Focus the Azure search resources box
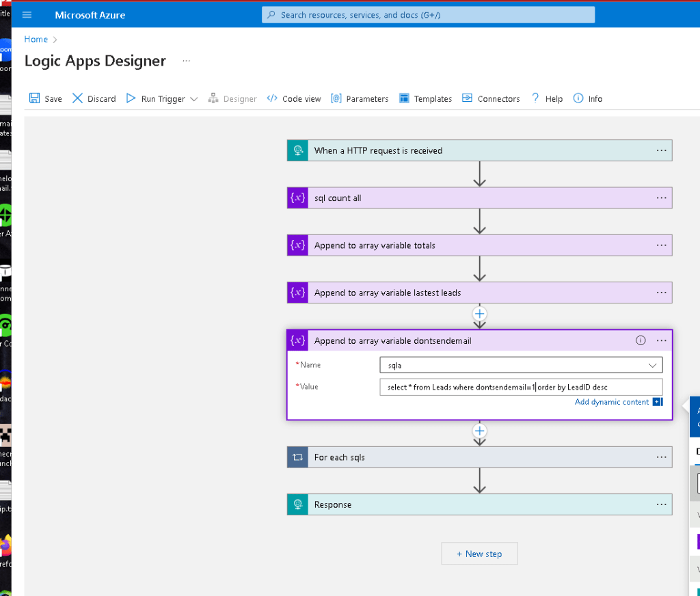 (x=428, y=15)
